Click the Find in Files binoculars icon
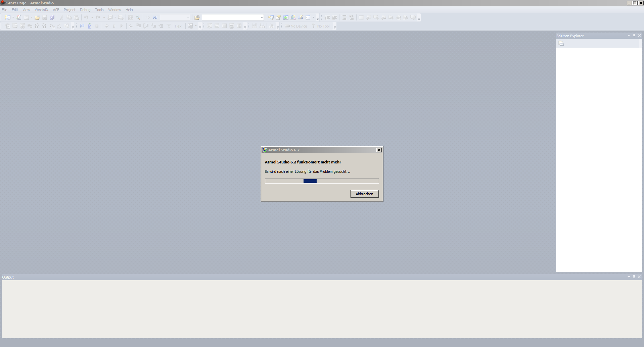This screenshot has height=347, width=644. pyautogui.click(x=197, y=17)
